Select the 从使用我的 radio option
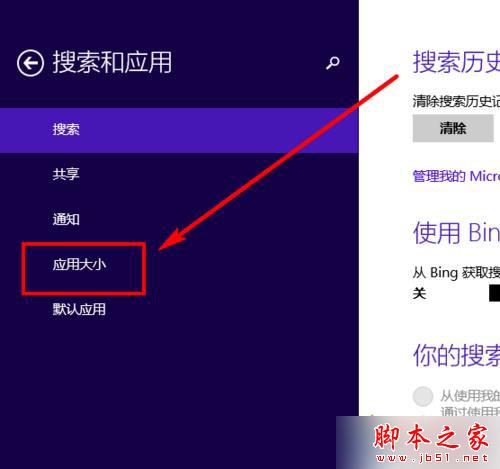Viewport: 500px width, 469px height. click(x=423, y=396)
